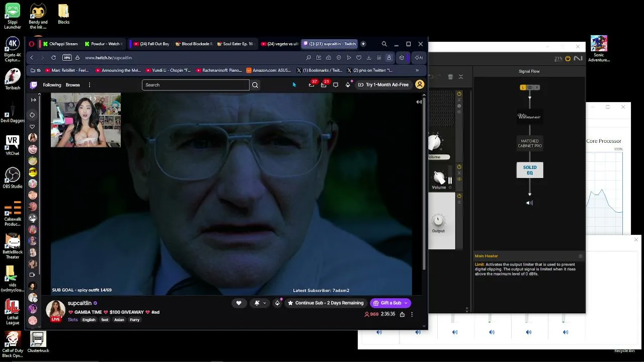Image resolution: width=644 pixels, height=362 pixels.
Task: Adjust the Output knob in Guitar Rig
Action: tap(438, 221)
